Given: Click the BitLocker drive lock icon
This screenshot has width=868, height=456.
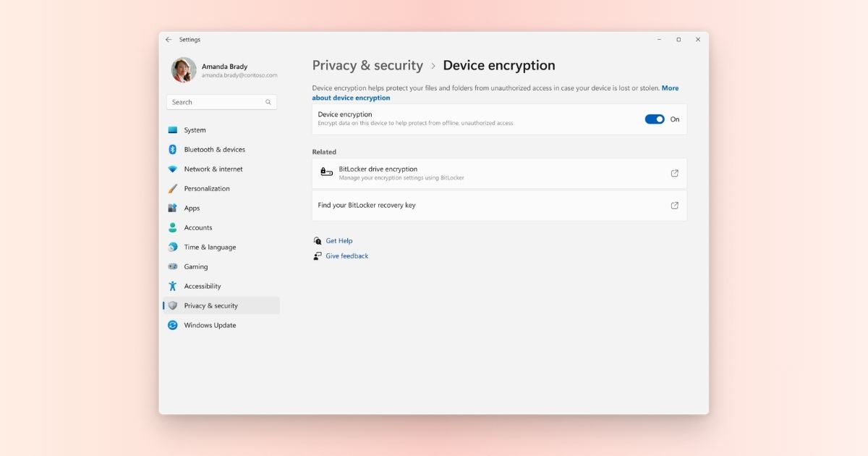Looking at the screenshot, I should coord(326,173).
